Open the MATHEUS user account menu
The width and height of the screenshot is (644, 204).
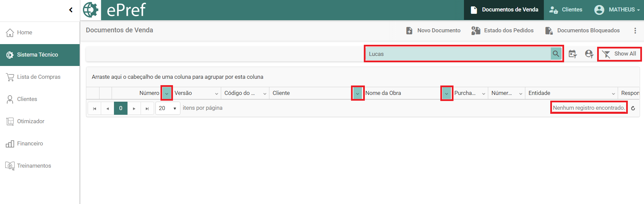(617, 10)
